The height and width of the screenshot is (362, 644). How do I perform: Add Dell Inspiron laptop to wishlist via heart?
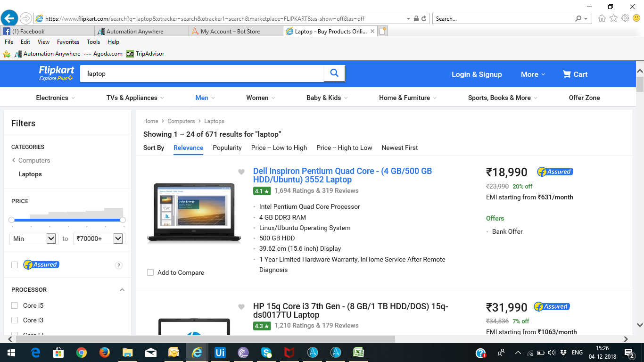pos(241,172)
